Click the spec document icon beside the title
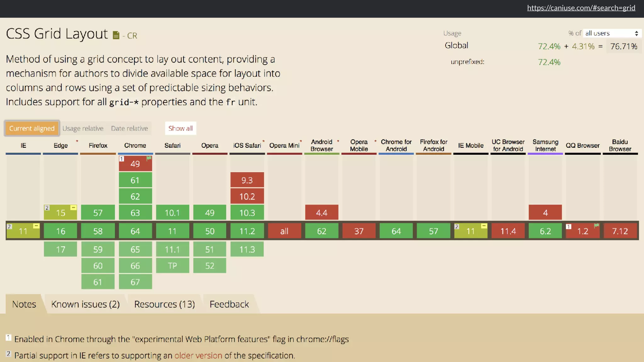 click(x=116, y=35)
